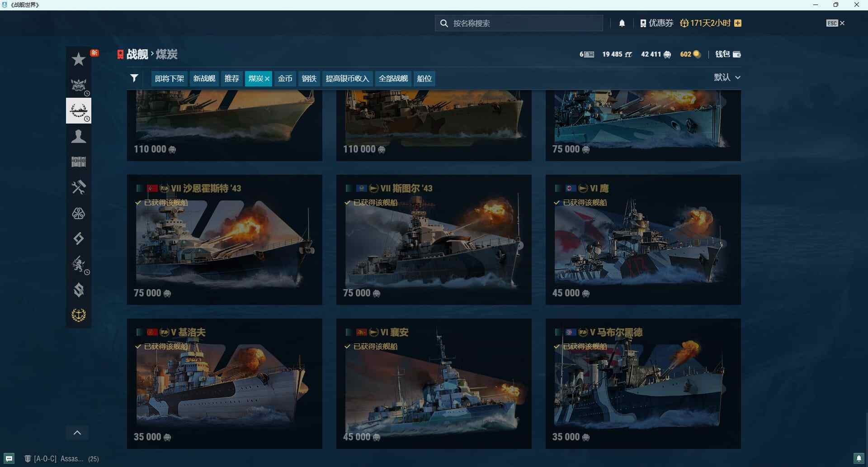Viewport: 868px width, 467px height.
Task: Open the camouflage pattern section icon
Action: pyautogui.click(x=79, y=213)
